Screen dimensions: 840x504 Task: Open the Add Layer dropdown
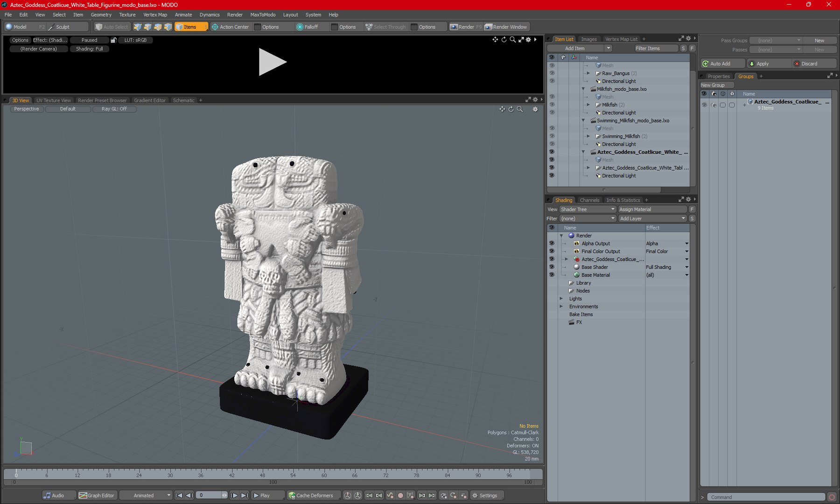pyautogui.click(x=652, y=218)
